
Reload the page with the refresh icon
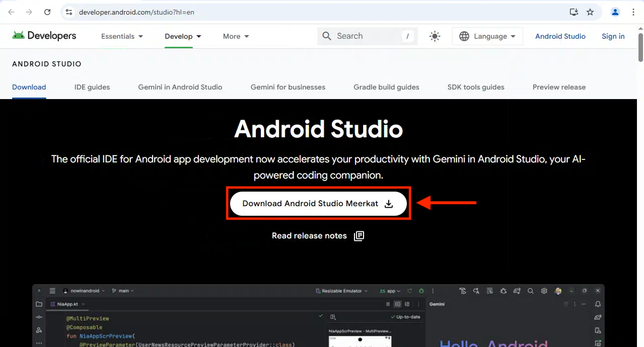(x=47, y=12)
